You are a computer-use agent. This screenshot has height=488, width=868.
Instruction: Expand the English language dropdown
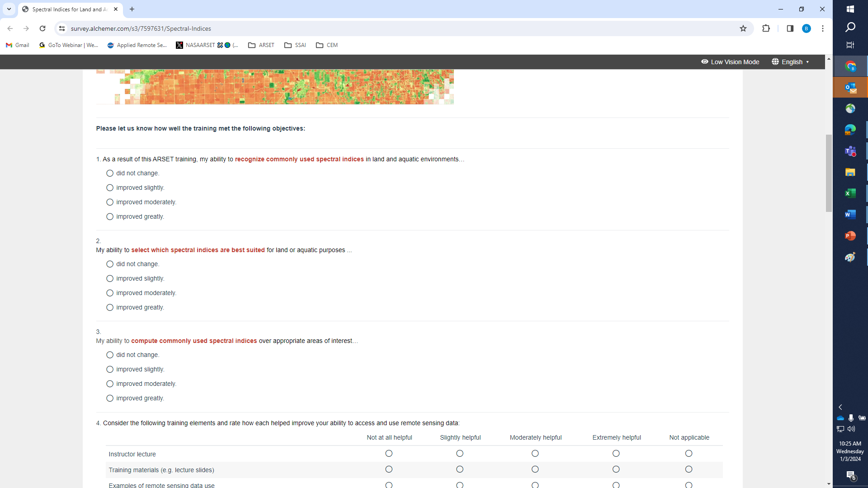pos(791,62)
